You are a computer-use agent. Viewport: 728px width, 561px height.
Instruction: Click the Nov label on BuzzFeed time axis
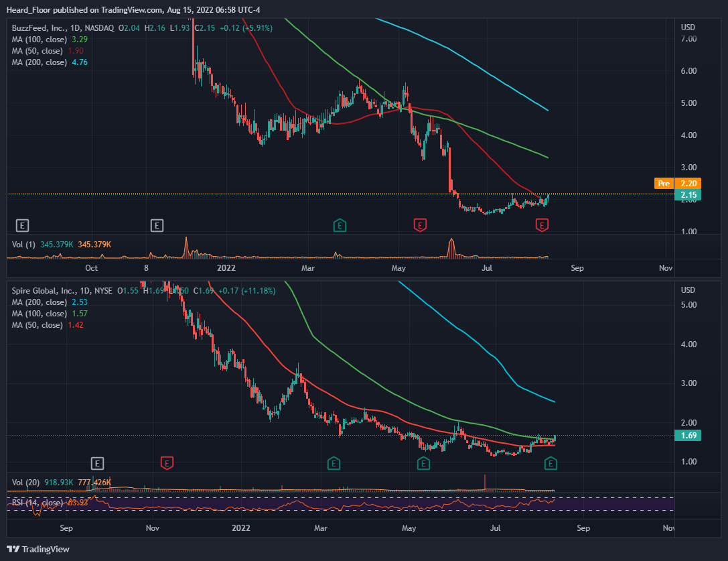tap(666, 268)
